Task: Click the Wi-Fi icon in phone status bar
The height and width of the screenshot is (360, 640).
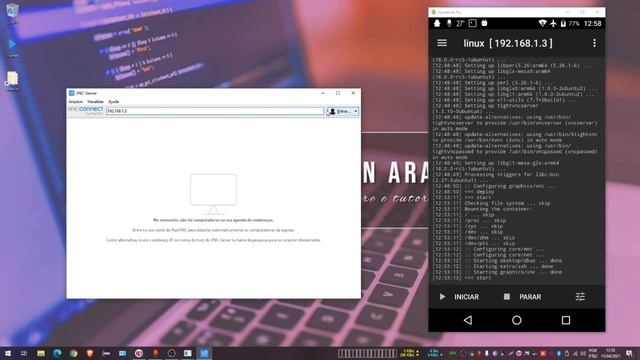Action: tap(542, 23)
